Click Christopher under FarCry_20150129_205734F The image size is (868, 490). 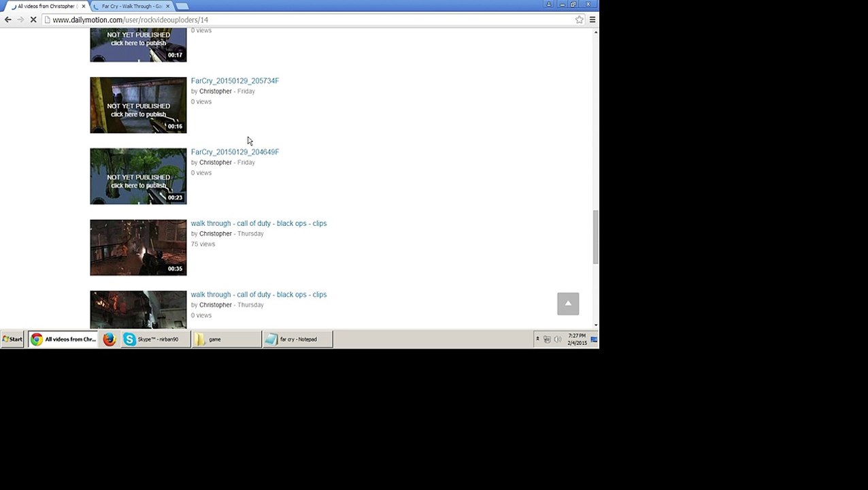click(x=215, y=91)
